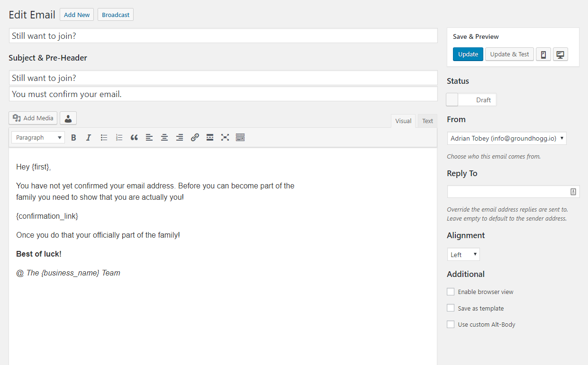588x365 pixels.
Task: Switch to the Text editor tab
Action: coord(427,121)
